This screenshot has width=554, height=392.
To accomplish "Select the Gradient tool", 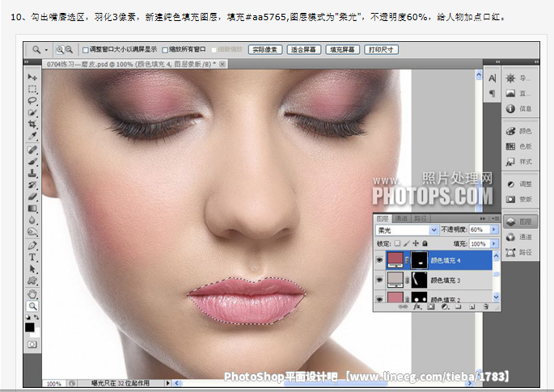I will click(32, 209).
